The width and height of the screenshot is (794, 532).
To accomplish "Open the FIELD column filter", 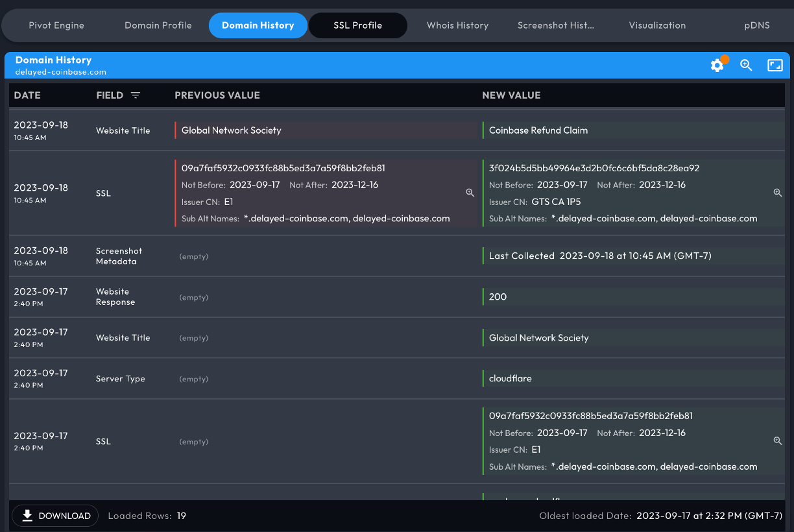I will 136,95.
